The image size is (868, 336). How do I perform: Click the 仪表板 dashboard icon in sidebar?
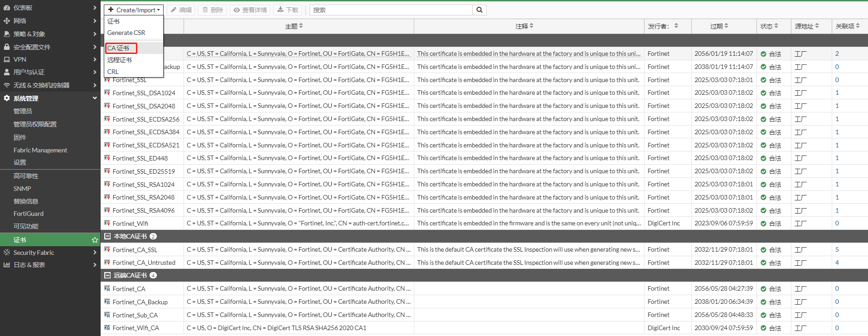pyautogui.click(x=7, y=8)
